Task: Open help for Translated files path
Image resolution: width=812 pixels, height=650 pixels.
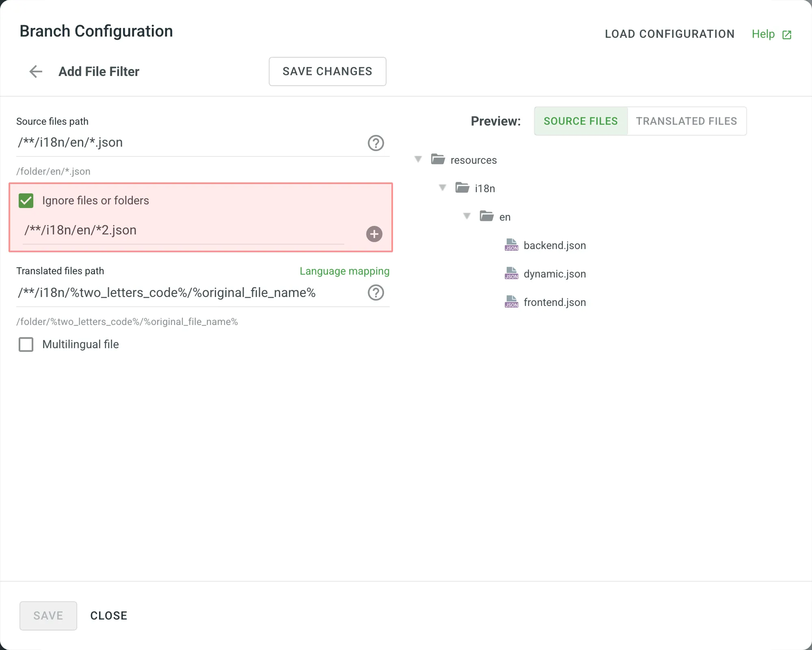Action: point(376,292)
